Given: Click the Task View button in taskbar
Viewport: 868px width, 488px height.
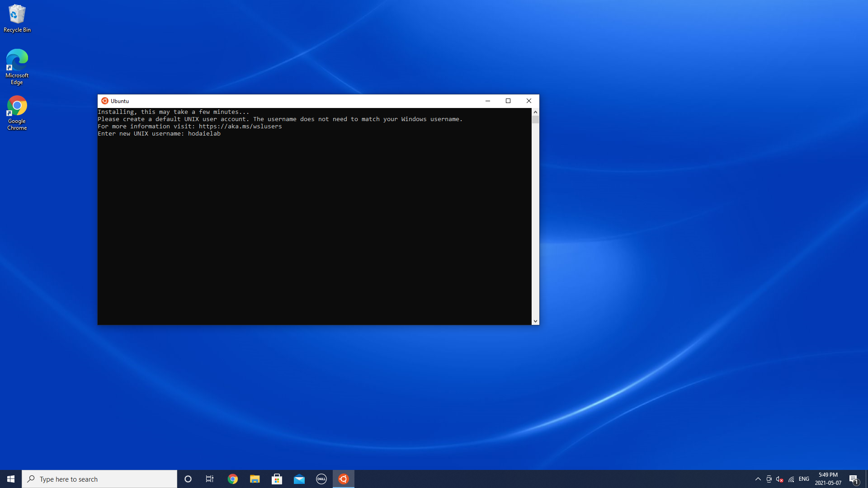Looking at the screenshot, I should 210,479.
